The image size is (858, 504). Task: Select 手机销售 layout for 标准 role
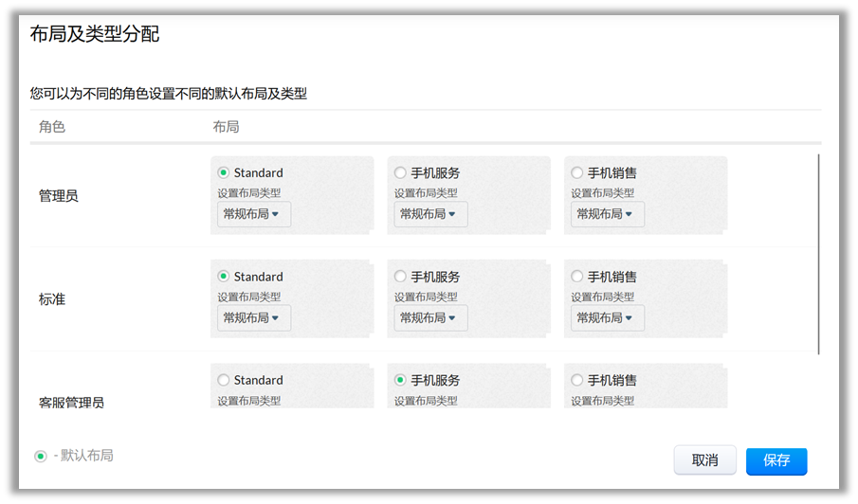[576, 277]
